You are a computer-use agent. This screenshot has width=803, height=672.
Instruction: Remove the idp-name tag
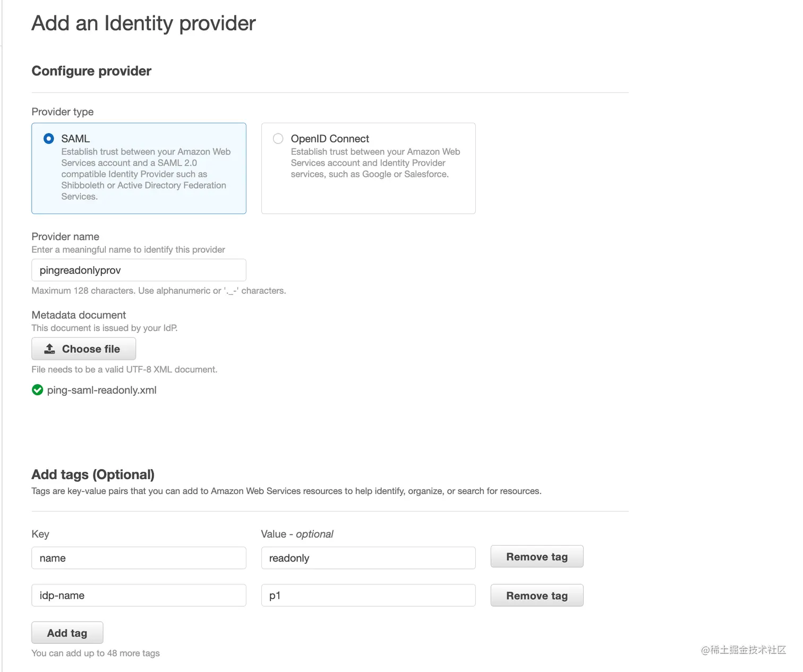click(x=536, y=596)
